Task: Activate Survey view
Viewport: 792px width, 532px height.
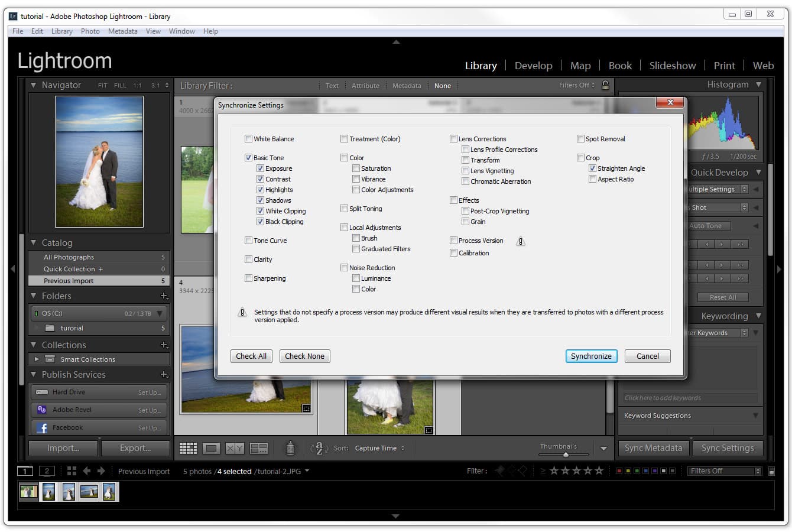Action: coord(258,448)
